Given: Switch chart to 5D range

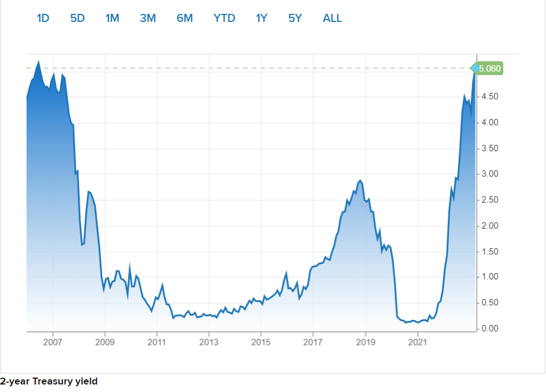Looking at the screenshot, I should 77,18.
